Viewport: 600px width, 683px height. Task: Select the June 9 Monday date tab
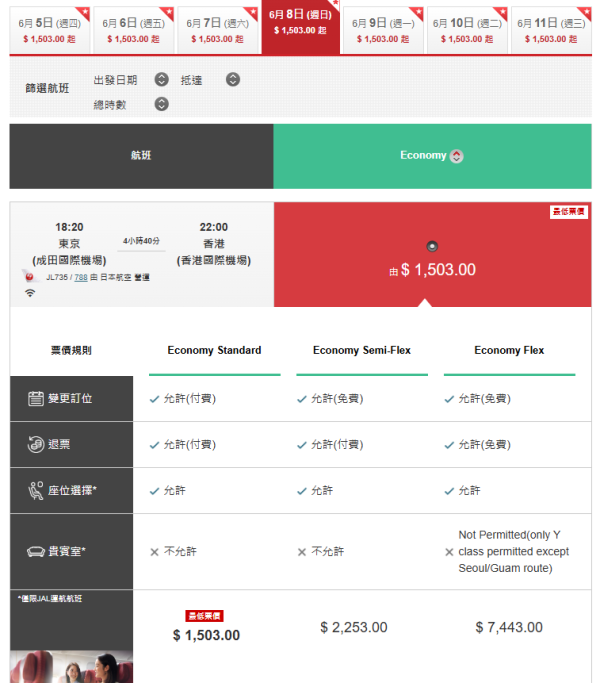(x=383, y=30)
